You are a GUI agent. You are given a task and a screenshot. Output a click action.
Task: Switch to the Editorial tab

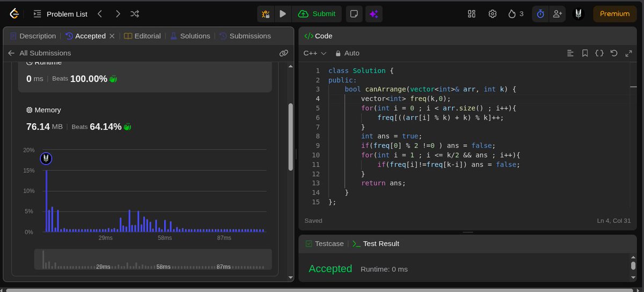point(142,36)
